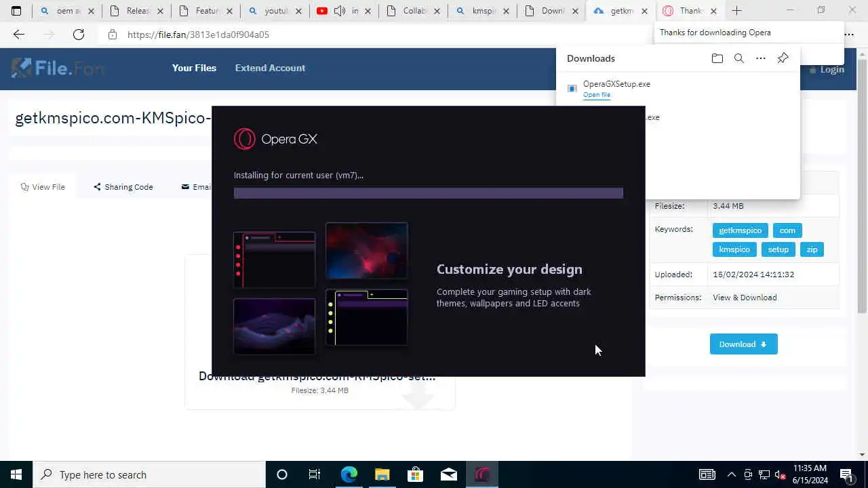Close the 'Featur' tab
The width and height of the screenshot is (868, 488).
[x=229, y=11]
